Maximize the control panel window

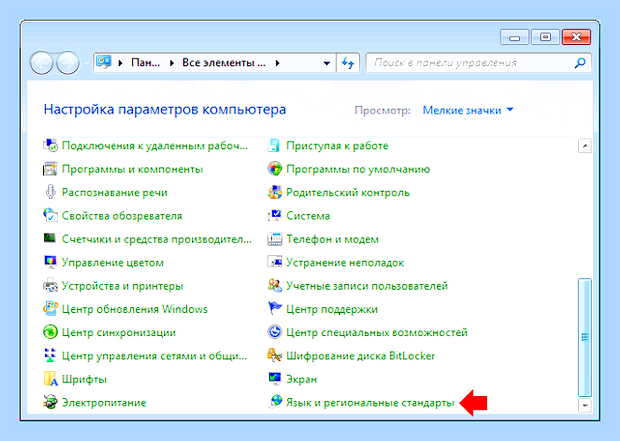546,37
